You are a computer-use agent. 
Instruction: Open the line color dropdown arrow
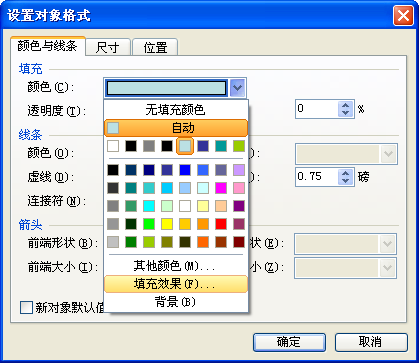coord(388,154)
